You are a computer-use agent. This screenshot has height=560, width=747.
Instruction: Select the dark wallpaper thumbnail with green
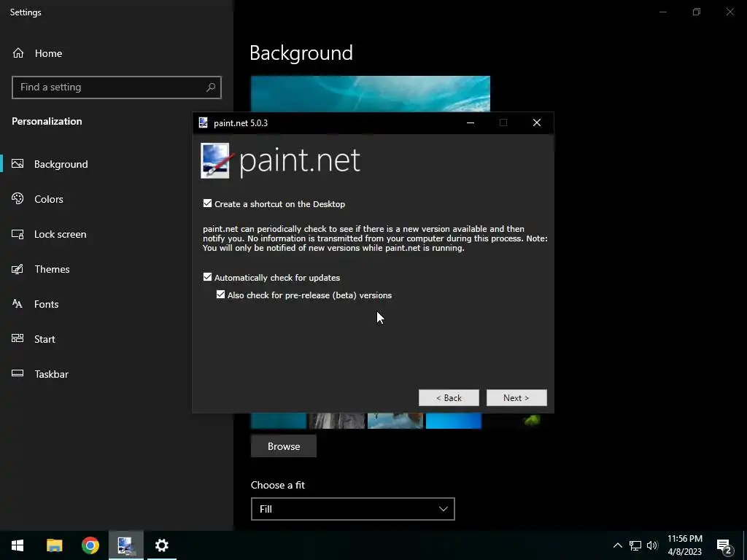pyautogui.click(x=512, y=421)
